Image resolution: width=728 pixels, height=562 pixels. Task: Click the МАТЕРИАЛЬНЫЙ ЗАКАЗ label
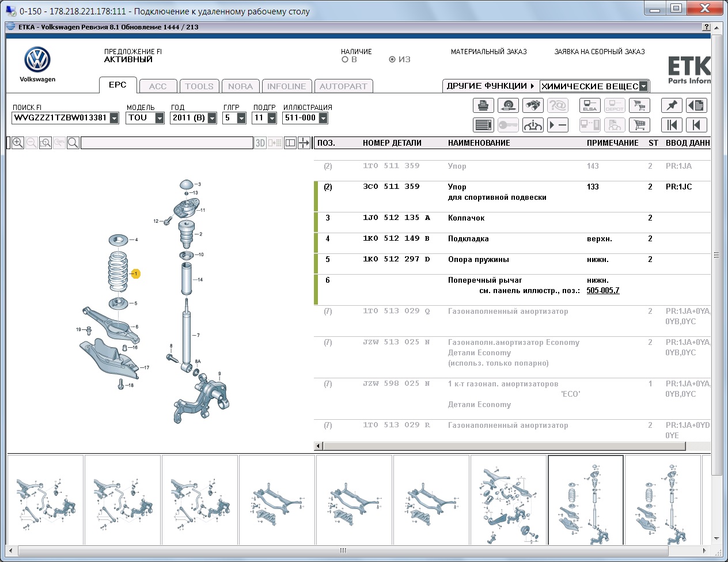489,52
